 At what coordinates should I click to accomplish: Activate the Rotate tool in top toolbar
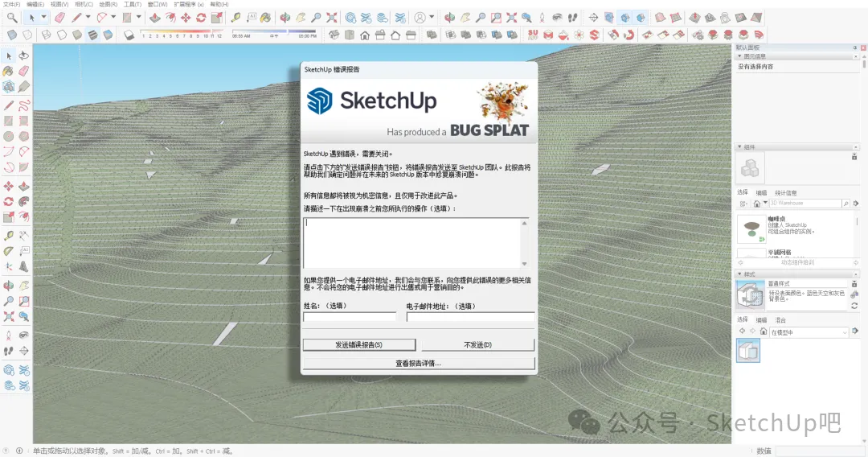201,17
